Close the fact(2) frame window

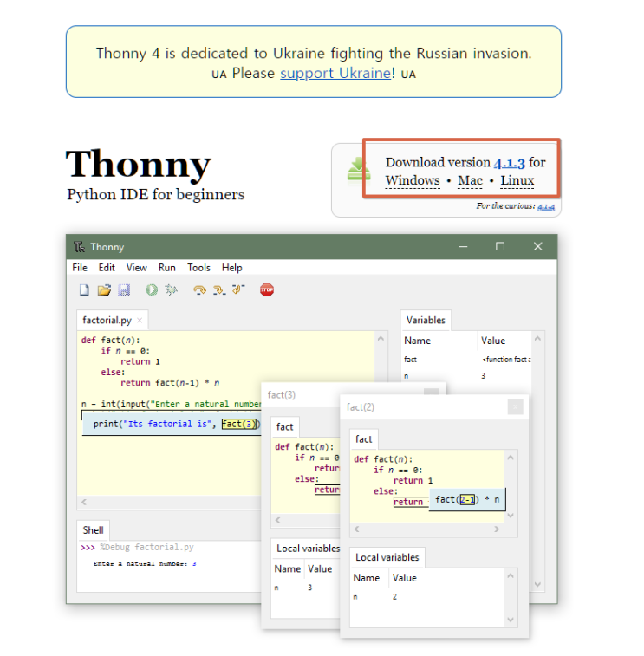pos(515,407)
